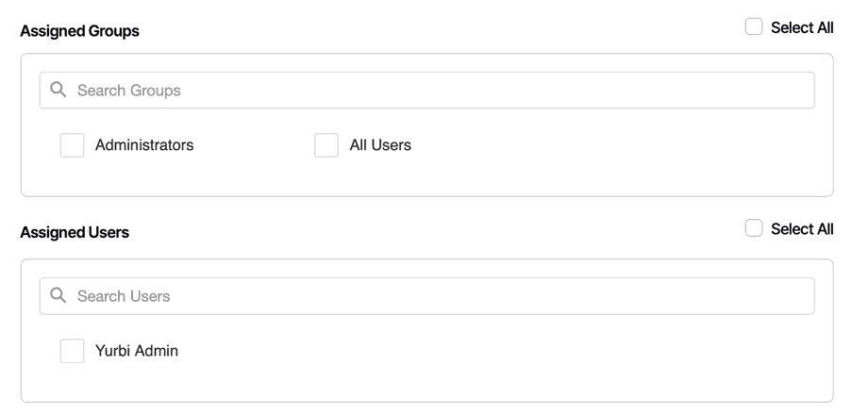This screenshot has height=416, width=868.
Task: Click Select All text beside Assigned Users
Action: pos(802,229)
